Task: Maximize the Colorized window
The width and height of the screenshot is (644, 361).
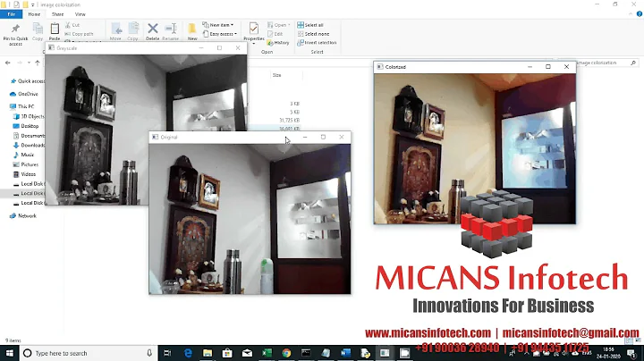Action: [x=548, y=67]
